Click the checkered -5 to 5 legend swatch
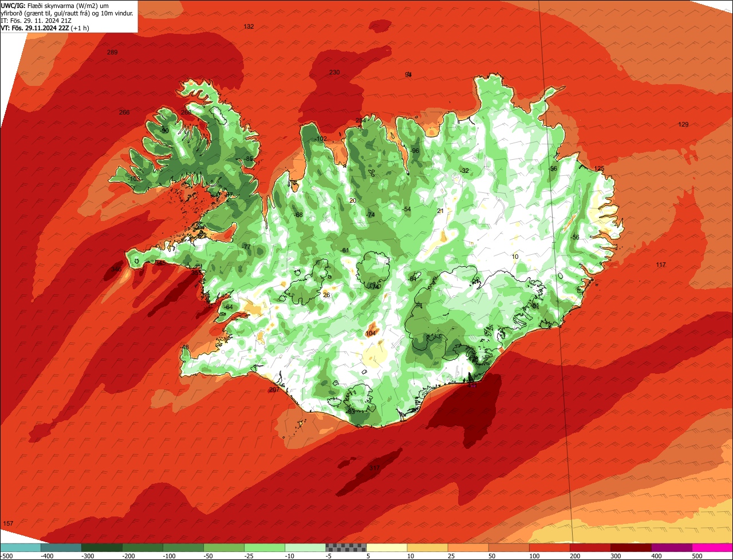733x560 pixels. [346, 547]
